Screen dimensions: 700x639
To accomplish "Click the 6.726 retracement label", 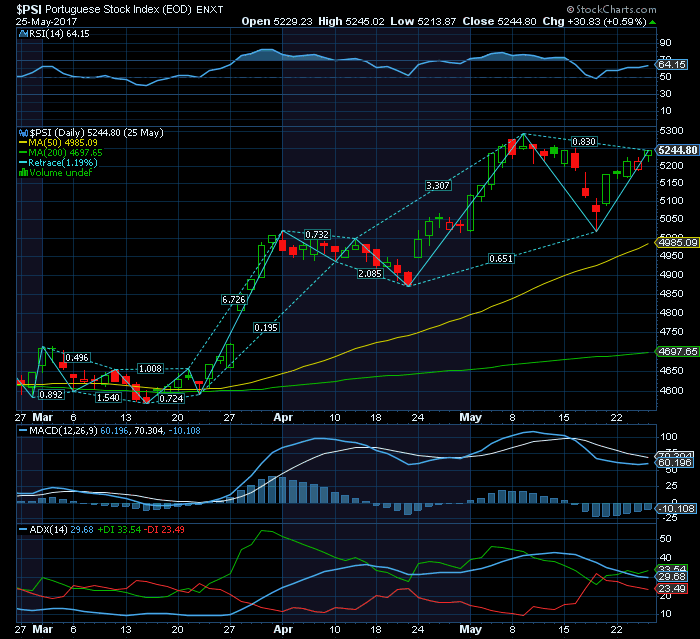I will (234, 300).
